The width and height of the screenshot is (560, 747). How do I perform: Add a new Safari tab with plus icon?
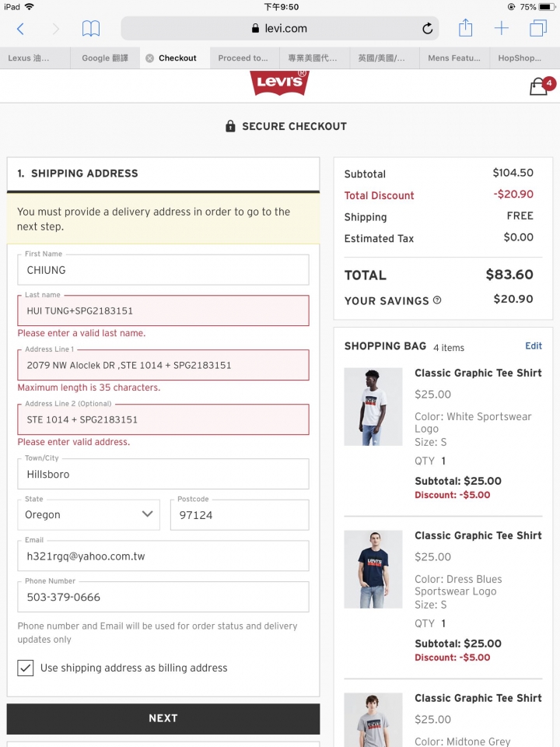(502, 28)
